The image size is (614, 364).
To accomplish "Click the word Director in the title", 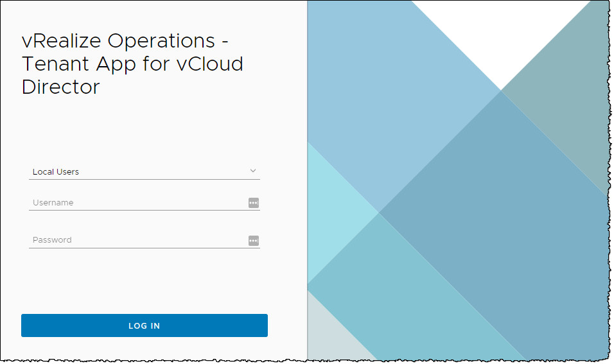I will click(61, 87).
